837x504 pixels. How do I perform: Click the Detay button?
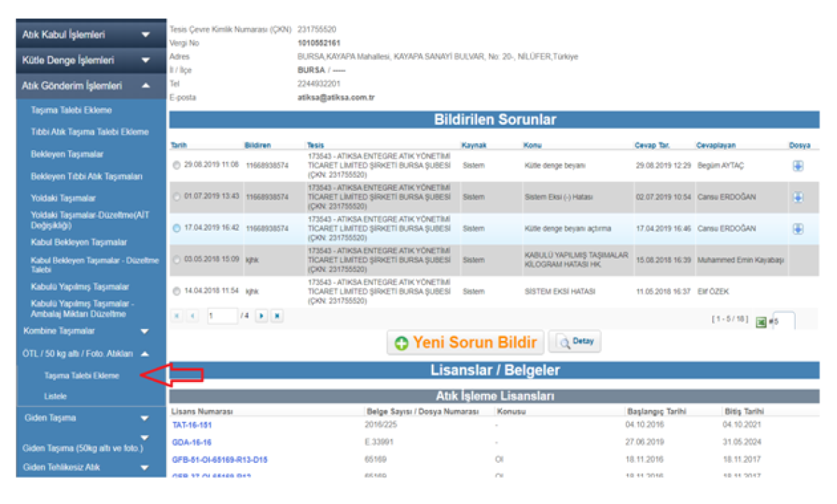pos(575,342)
